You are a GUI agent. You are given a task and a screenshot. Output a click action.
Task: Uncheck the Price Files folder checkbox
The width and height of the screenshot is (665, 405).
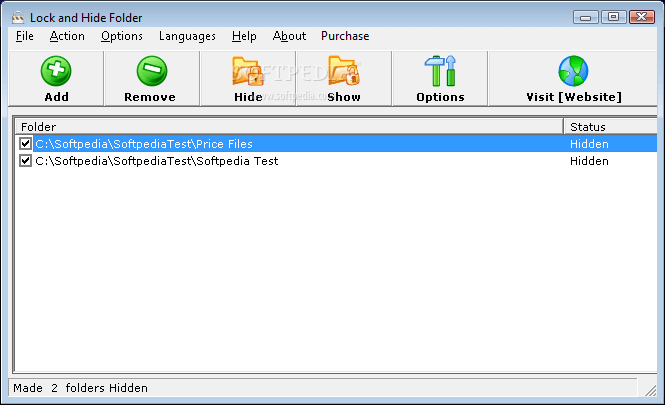click(26, 144)
